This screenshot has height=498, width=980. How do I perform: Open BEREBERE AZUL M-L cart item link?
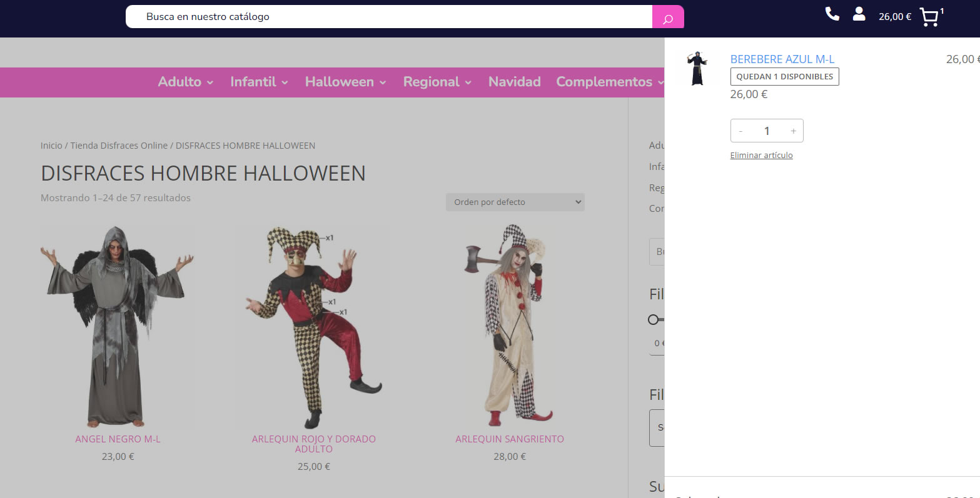[782, 59]
